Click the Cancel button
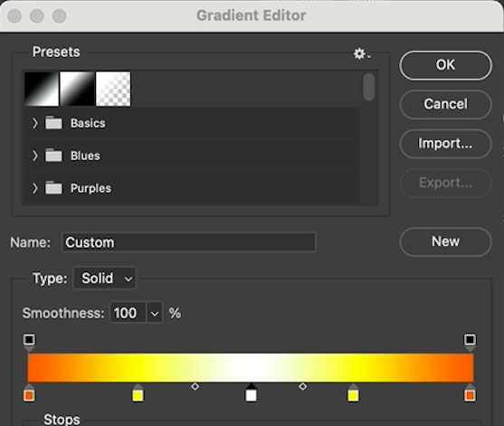 coord(445,104)
